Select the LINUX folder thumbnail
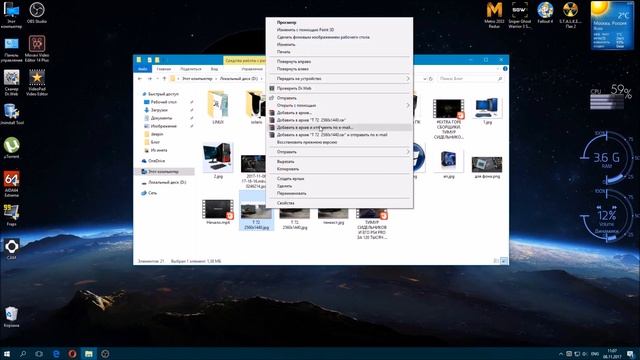Image resolution: width=640 pixels, height=360 pixels. tap(218, 108)
